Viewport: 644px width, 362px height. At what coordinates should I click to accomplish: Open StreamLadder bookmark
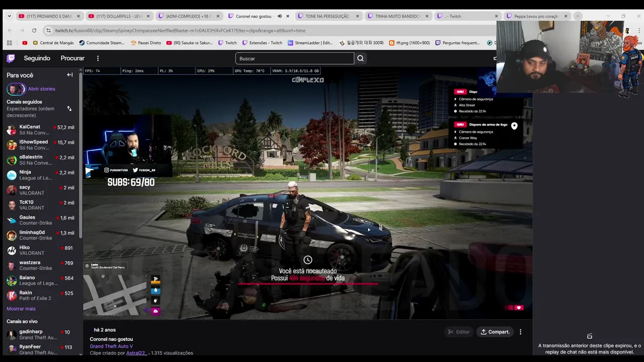[310, 43]
